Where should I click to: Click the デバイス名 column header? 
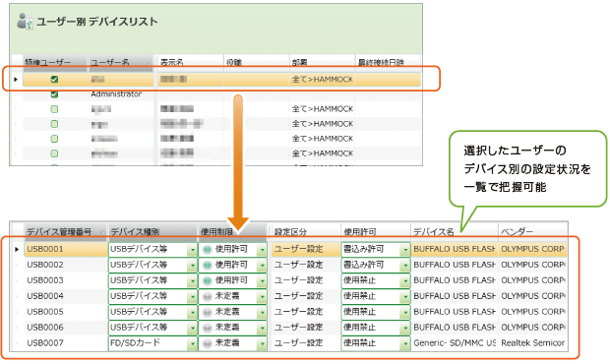click(x=454, y=231)
